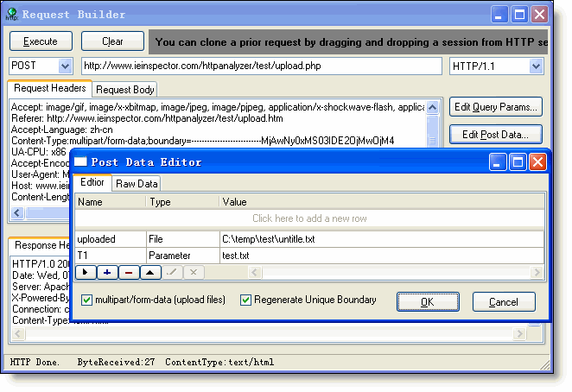
Task: Click the grid's left scroll arrow
Action: tap(255, 272)
